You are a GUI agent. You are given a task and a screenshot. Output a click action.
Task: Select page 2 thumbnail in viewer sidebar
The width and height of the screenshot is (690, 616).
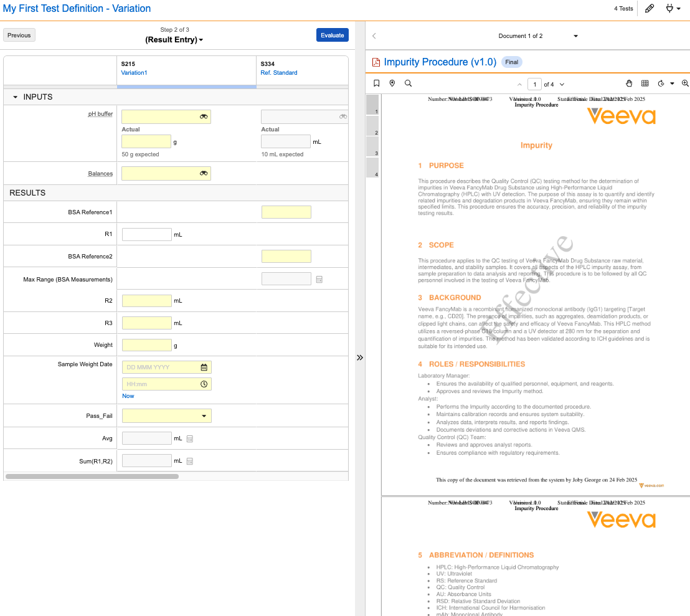372,126
